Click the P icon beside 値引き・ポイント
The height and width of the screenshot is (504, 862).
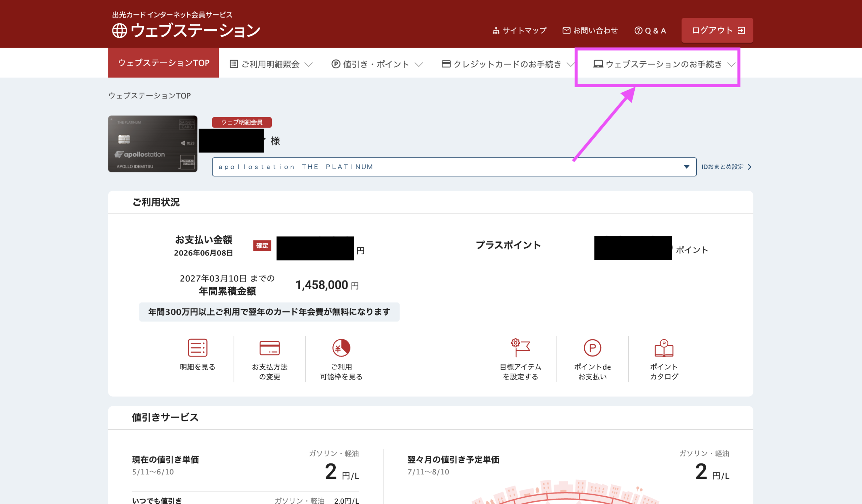click(x=336, y=64)
